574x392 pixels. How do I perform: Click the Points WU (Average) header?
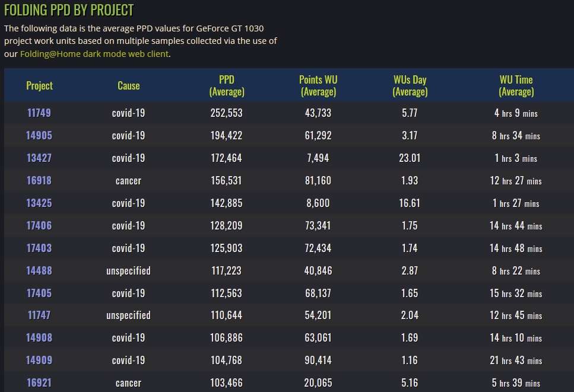click(x=318, y=85)
